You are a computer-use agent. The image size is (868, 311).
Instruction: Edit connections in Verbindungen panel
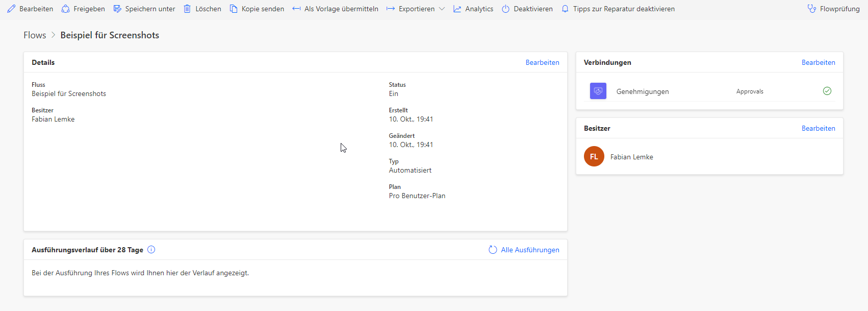[x=818, y=62]
